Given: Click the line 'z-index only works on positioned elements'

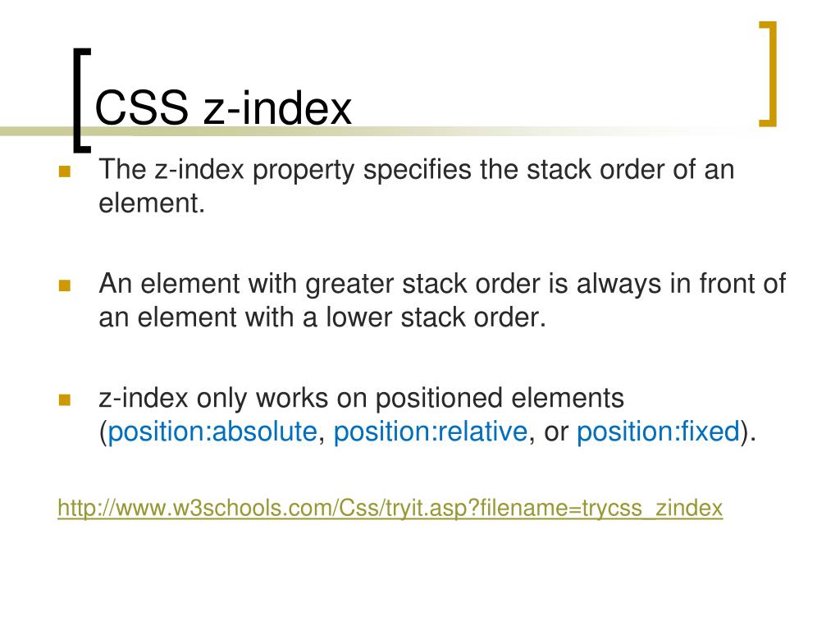Looking at the screenshot, I should (x=362, y=399).
